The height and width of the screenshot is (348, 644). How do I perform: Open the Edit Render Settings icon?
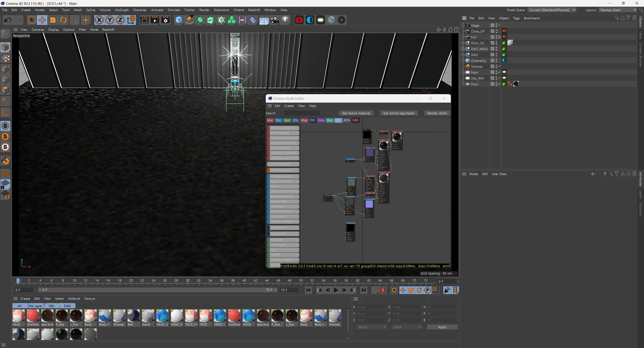166,20
